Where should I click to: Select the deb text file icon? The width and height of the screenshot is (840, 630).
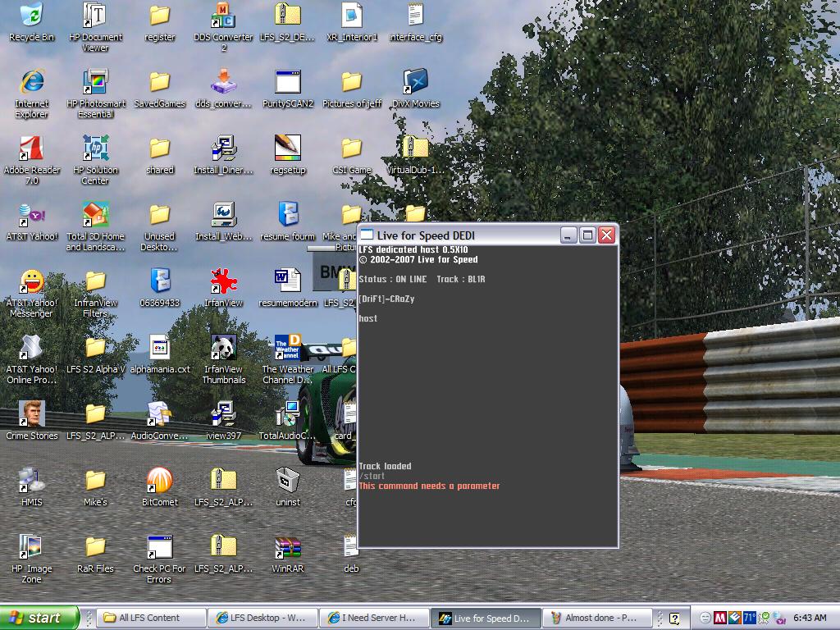[x=351, y=546]
